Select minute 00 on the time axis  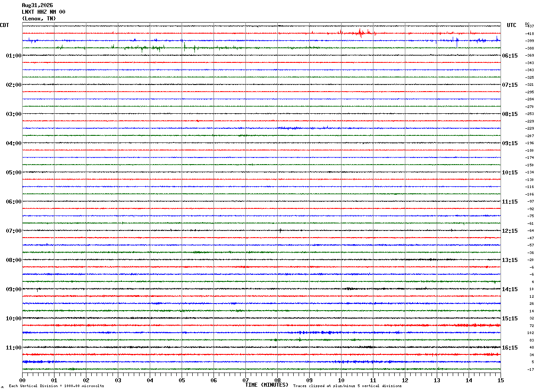click(x=22, y=380)
